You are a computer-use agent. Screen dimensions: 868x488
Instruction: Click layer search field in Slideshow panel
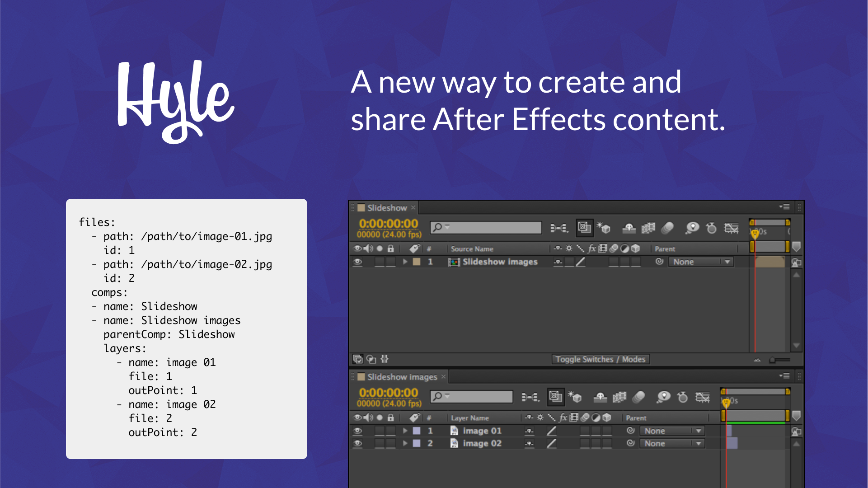pyautogui.click(x=486, y=227)
